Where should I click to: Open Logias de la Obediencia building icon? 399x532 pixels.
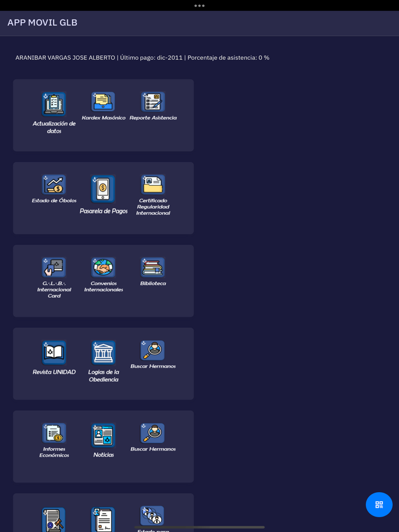[x=103, y=352]
